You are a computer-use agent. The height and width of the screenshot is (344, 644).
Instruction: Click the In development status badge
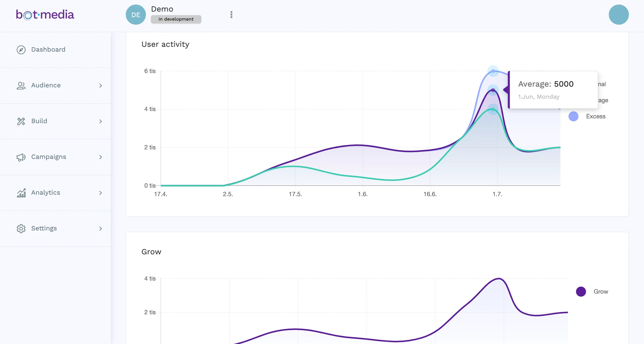pyautogui.click(x=176, y=19)
